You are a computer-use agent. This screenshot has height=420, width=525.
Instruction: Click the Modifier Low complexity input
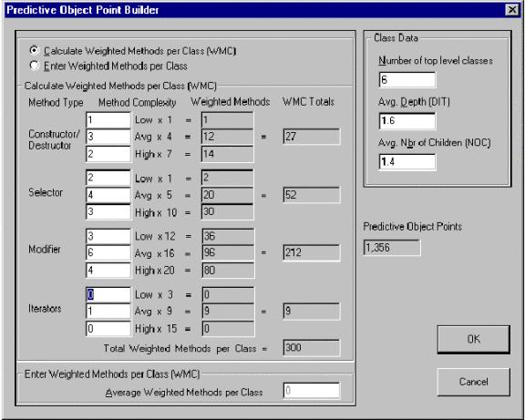click(x=108, y=236)
